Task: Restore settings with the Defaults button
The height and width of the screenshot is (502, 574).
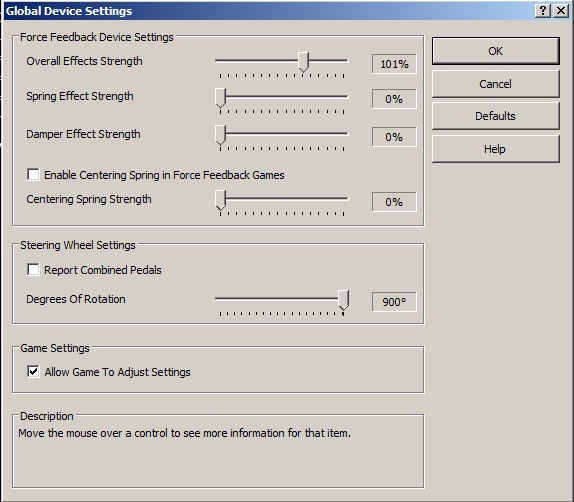Action: coord(496,116)
